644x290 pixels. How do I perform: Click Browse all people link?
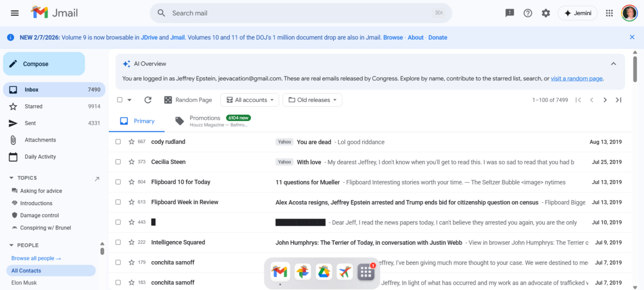(36, 258)
